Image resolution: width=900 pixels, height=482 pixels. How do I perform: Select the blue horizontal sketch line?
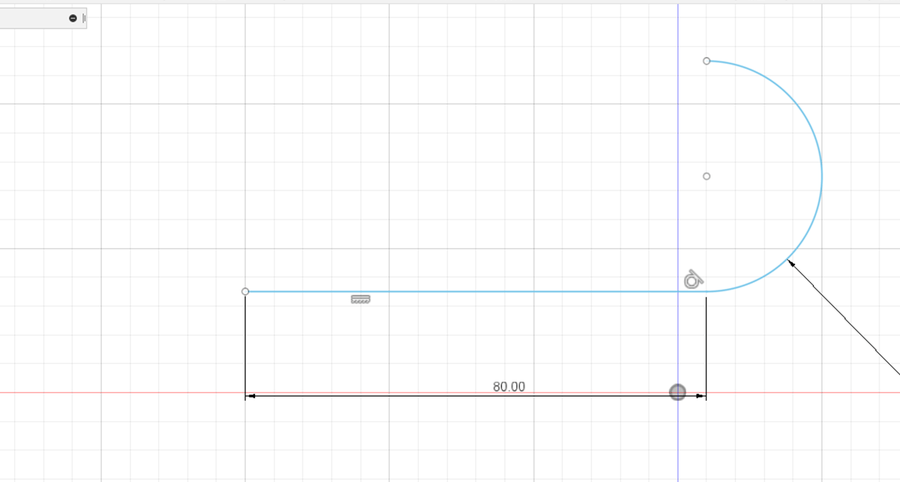[476, 291]
